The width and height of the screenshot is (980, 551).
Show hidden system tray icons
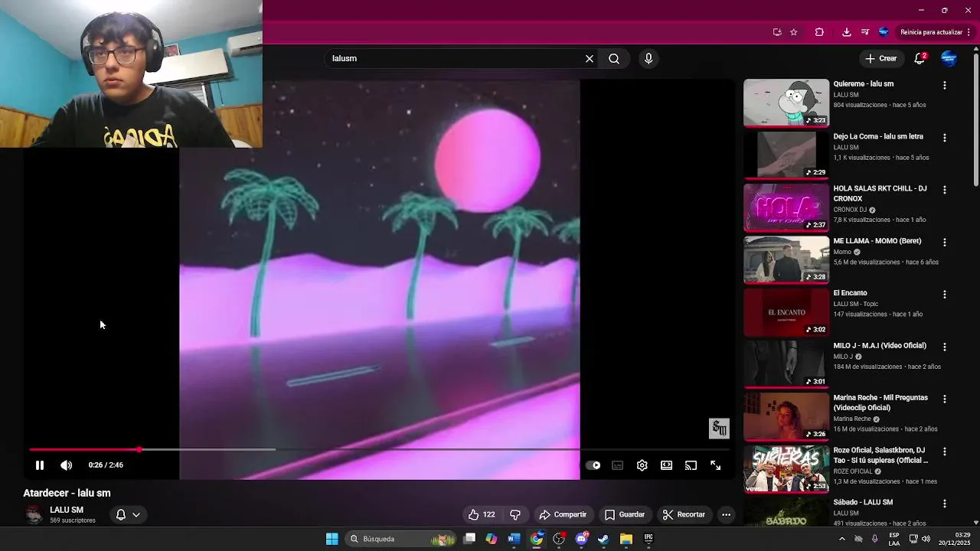(x=841, y=539)
